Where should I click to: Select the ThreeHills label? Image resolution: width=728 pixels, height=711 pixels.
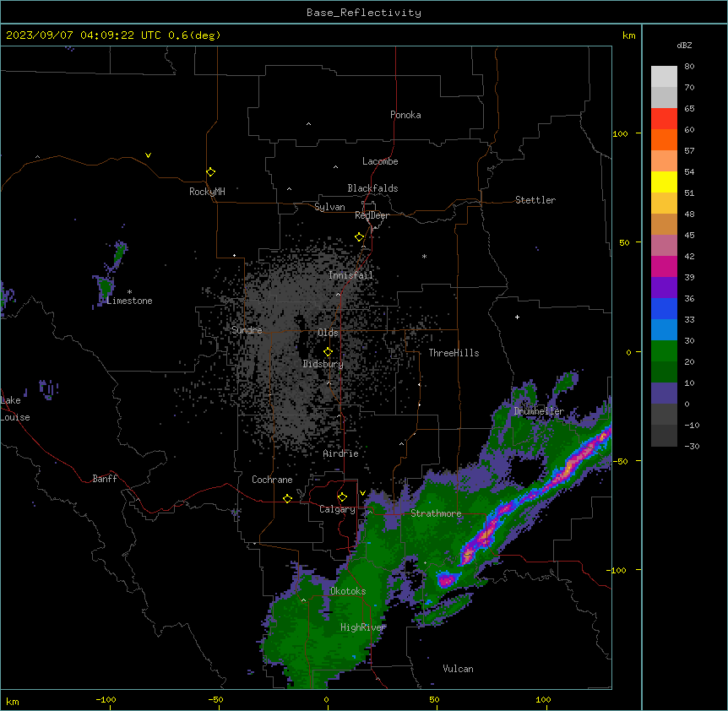[454, 353]
